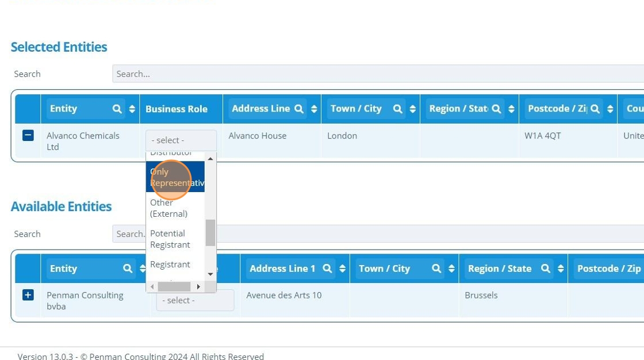Image resolution: width=644 pixels, height=360 pixels.
Task: Choose Only Representative role option
Action: 175,177
